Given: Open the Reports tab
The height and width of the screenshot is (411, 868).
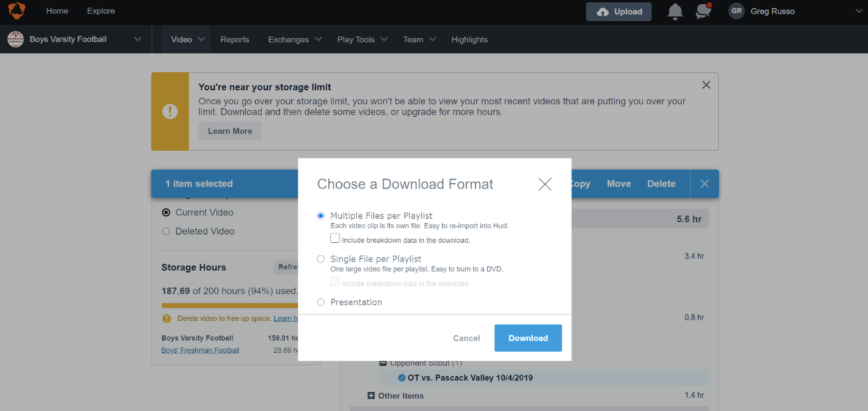Looking at the screenshot, I should click(x=234, y=39).
